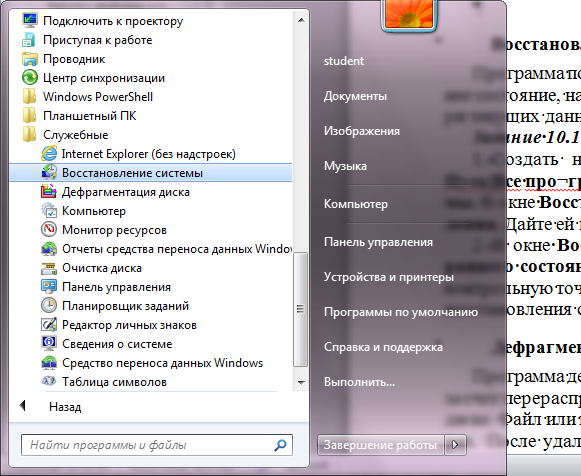
Task: Click the Назад back arrow
Action: coord(23,406)
